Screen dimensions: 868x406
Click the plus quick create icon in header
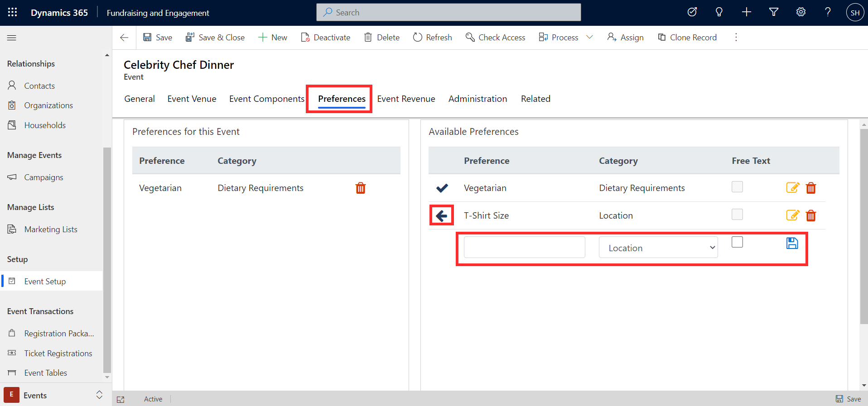(x=747, y=12)
